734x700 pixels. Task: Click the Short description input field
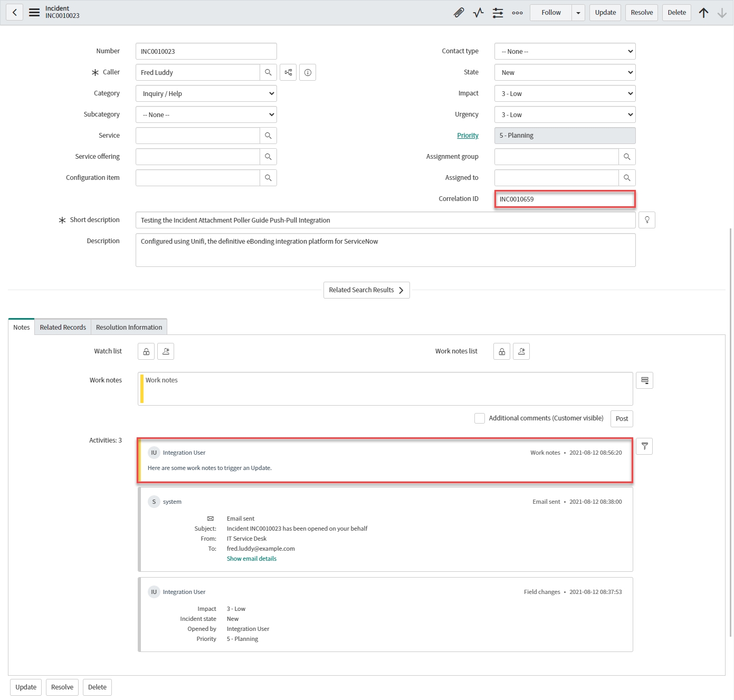(385, 220)
